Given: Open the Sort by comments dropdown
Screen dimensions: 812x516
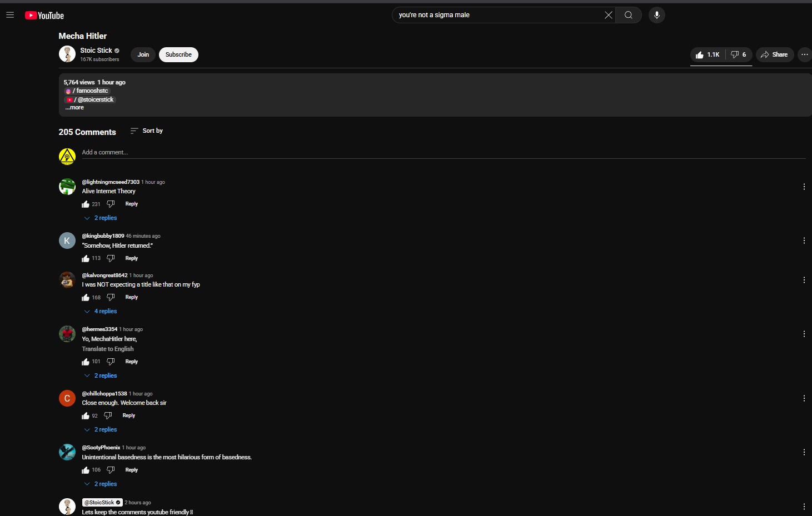Looking at the screenshot, I should click(147, 131).
